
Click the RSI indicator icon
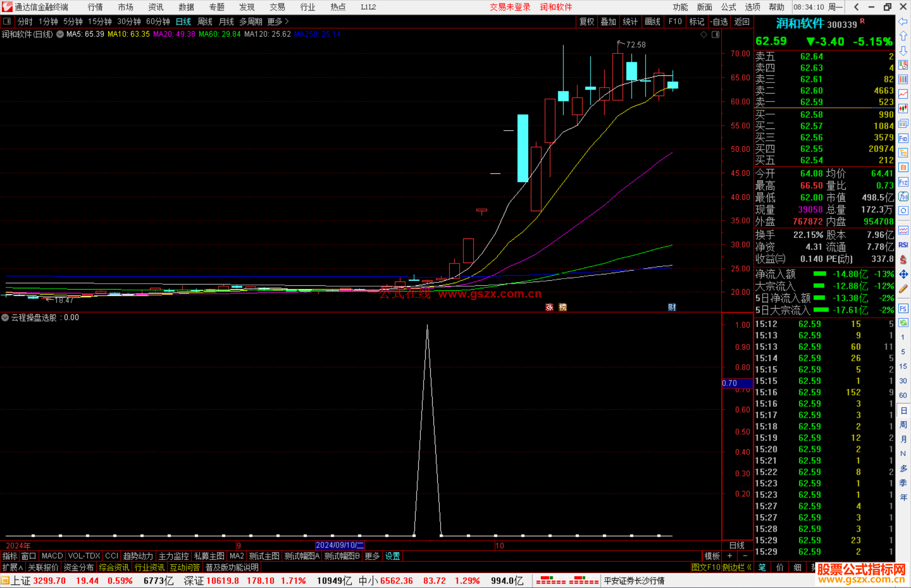click(903, 245)
